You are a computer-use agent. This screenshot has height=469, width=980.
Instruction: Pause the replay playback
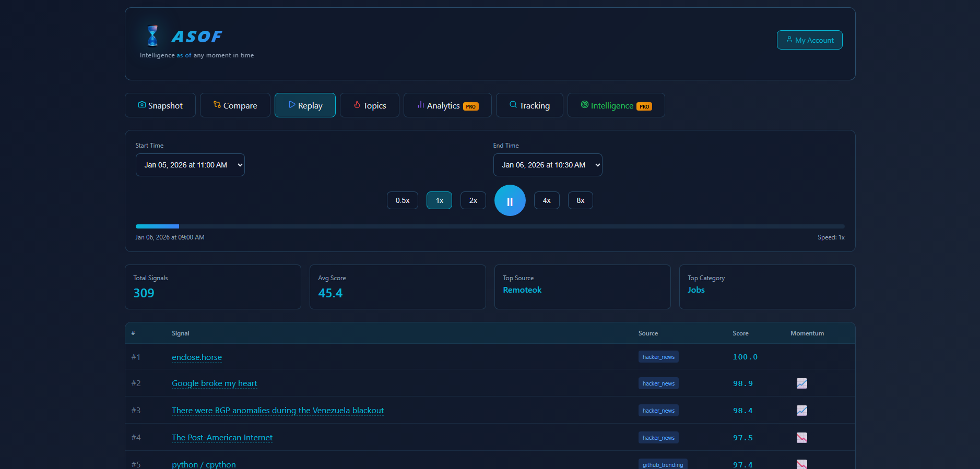(x=510, y=200)
